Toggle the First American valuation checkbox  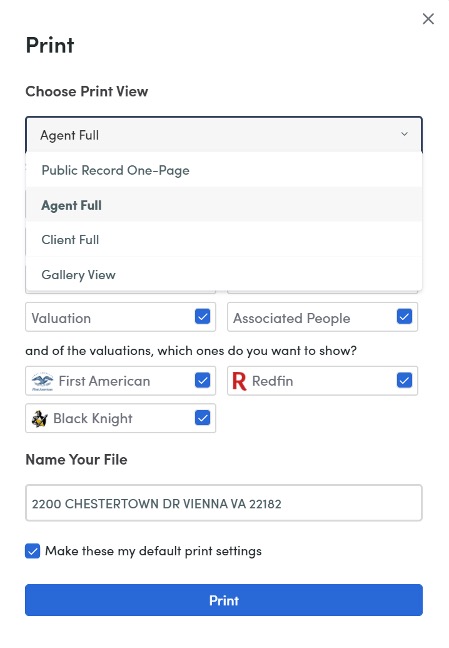point(203,381)
